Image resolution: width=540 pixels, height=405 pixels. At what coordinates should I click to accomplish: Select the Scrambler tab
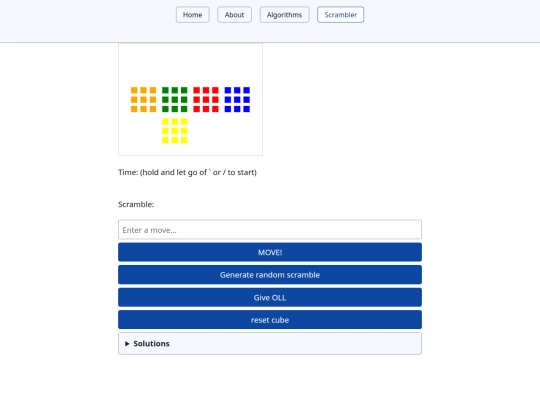pyautogui.click(x=340, y=15)
